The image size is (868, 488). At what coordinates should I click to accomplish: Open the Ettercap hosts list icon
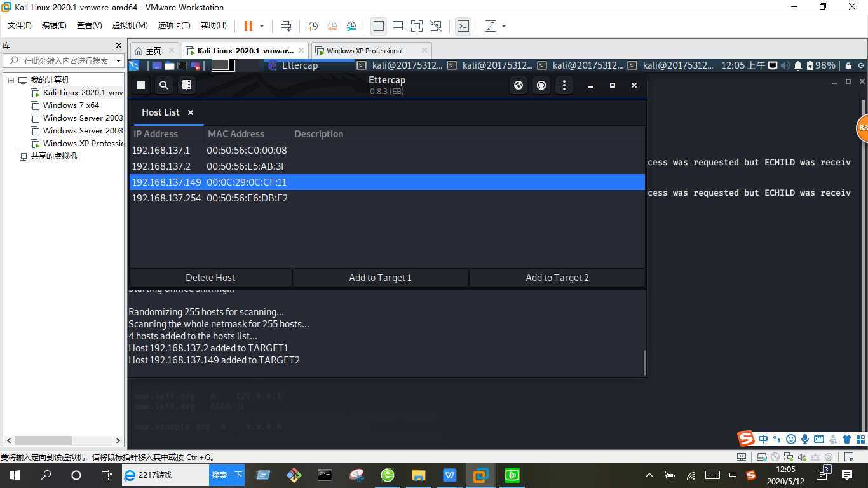pos(187,85)
